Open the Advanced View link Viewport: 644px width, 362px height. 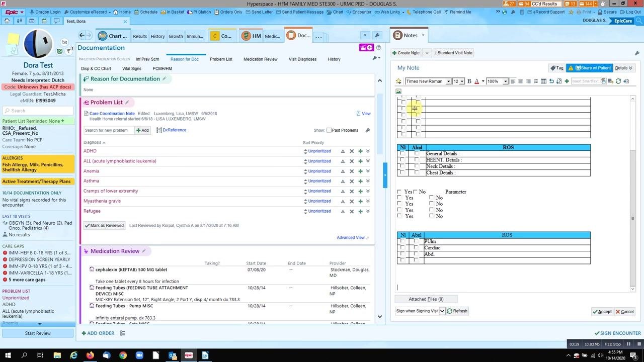pyautogui.click(x=351, y=237)
